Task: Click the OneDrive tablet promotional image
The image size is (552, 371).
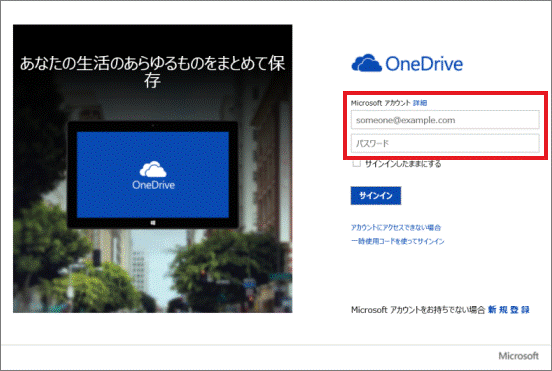Action: tap(153, 175)
